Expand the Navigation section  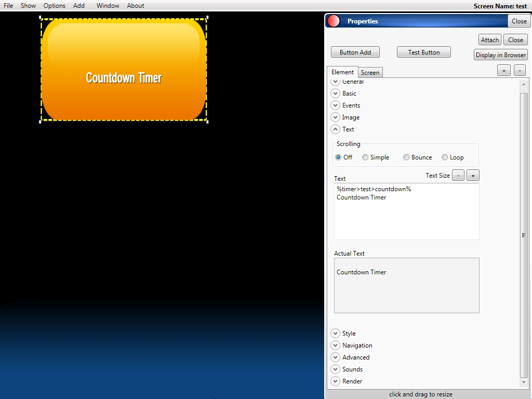335,345
